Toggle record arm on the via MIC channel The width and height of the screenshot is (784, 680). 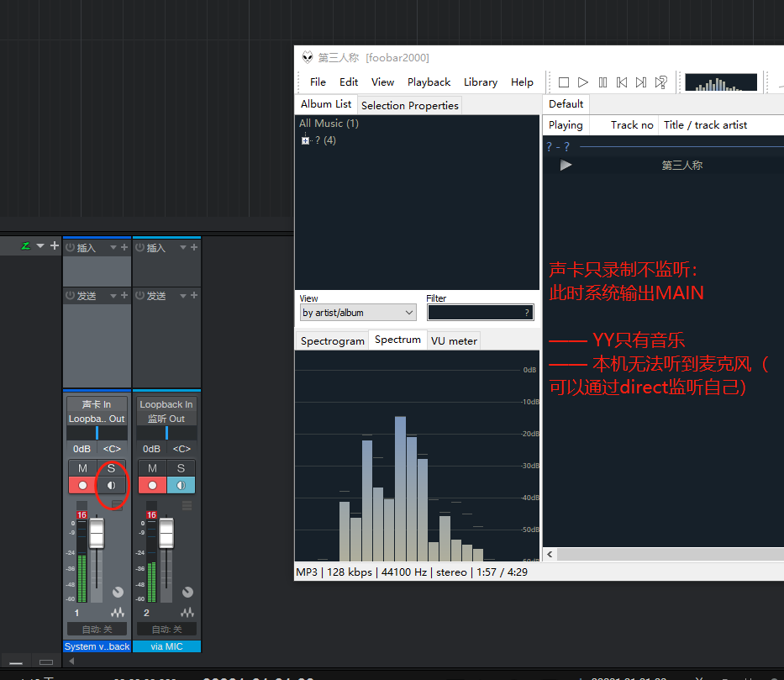coord(152,485)
